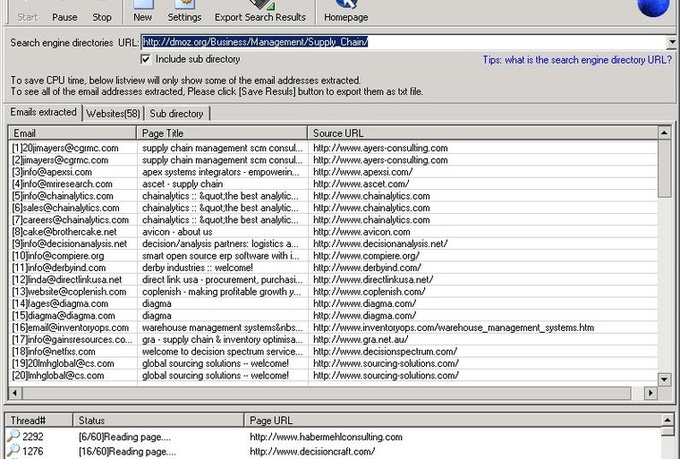Viewport: 680px width, 459px height.
Task: Select row cake@brothercake.net
Action: tap(333, 232)
